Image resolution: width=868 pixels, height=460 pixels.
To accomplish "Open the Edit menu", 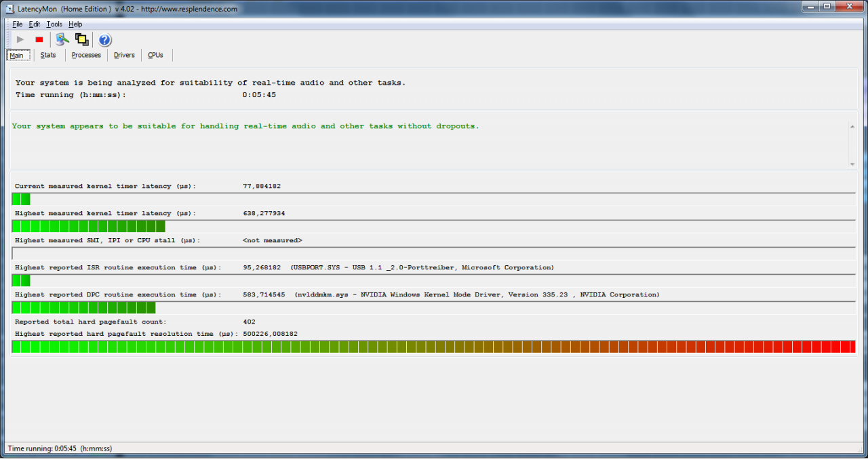I will (x=35, y=24).
